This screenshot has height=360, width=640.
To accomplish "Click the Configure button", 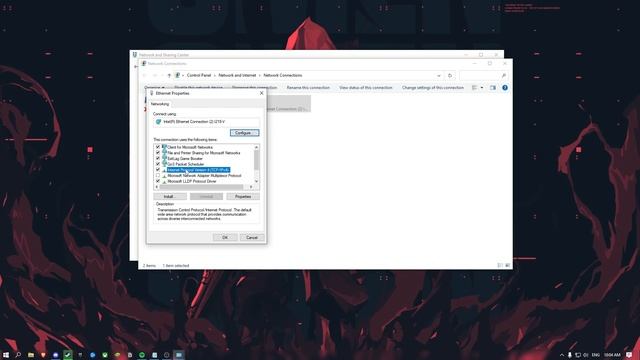I will 244,133.
